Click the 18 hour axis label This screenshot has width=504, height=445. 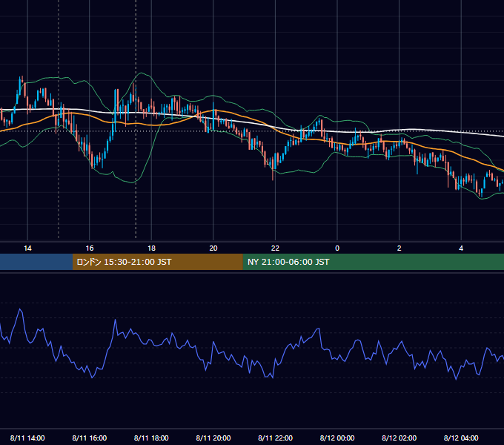point(151,248)
